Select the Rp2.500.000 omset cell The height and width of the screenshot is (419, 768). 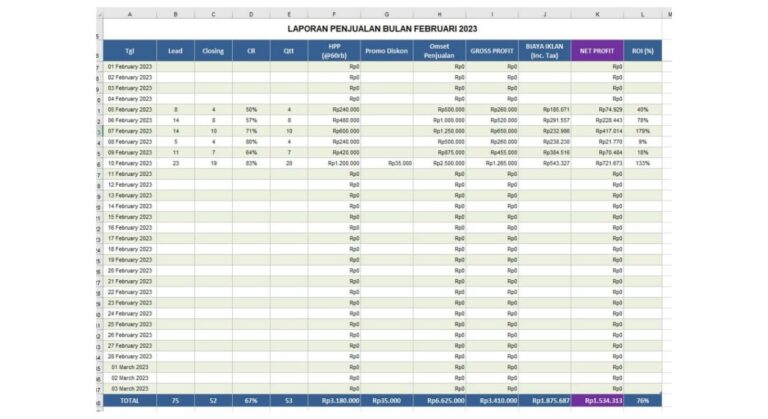pos(440,163)
